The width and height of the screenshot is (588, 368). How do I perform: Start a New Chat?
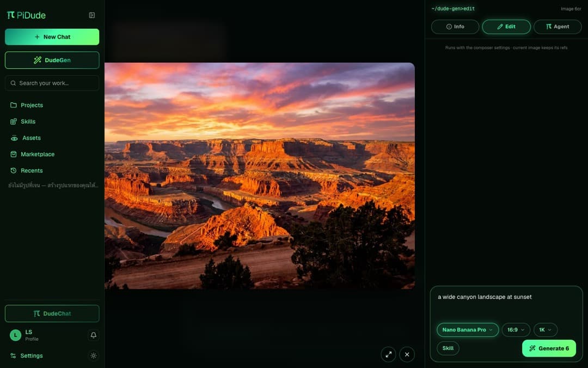click(52, 37)
